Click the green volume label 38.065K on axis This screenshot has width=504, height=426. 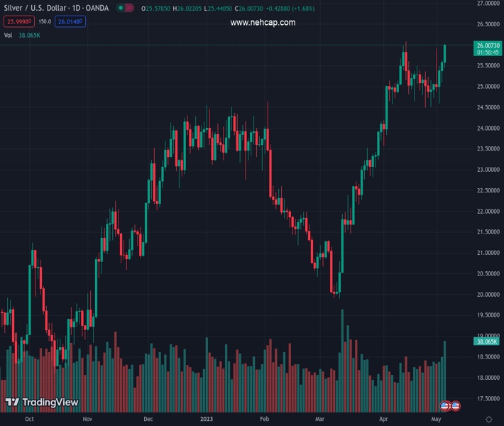click(x=487, y=342)
